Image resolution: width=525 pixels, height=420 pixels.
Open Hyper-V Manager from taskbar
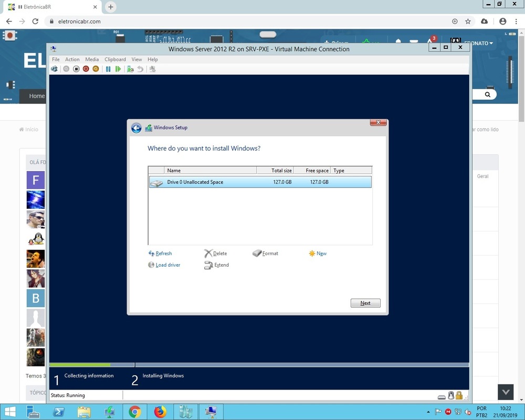[185, 412]
